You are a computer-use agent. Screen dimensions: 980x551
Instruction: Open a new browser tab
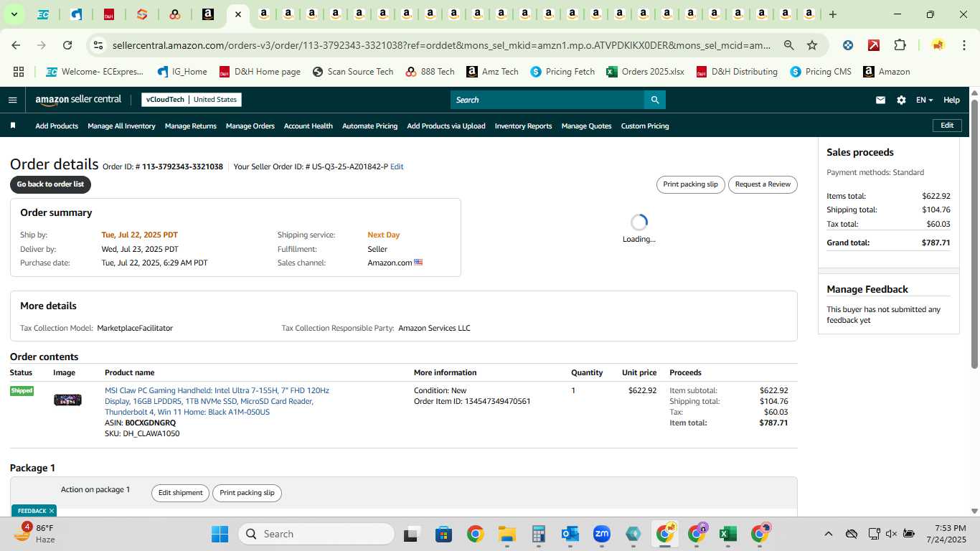pos(833,14)
